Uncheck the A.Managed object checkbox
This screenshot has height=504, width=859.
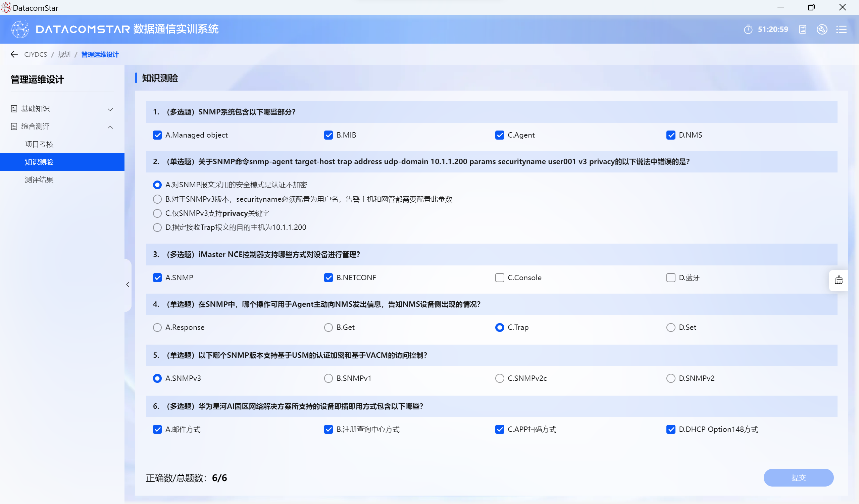click(157, 135)
